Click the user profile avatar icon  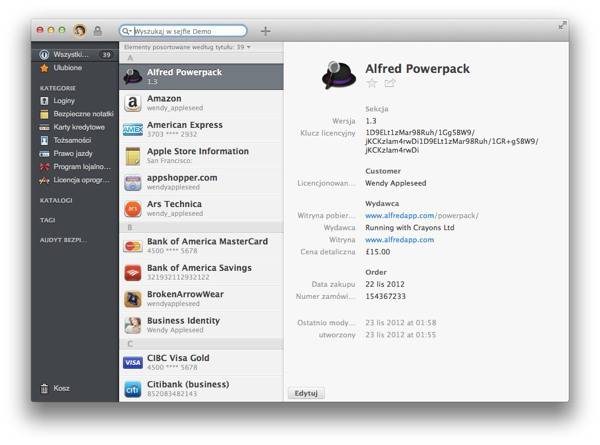pyautogui.click(x=80, y=30)
